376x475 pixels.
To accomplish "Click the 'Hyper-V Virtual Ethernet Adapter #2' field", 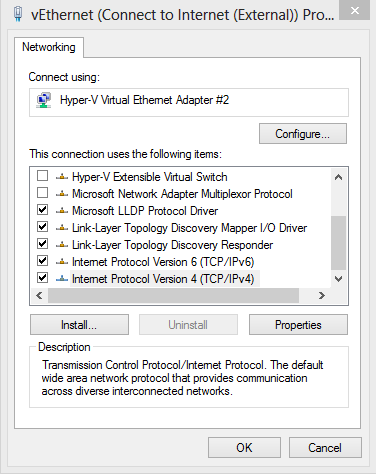I will [189, 102].
